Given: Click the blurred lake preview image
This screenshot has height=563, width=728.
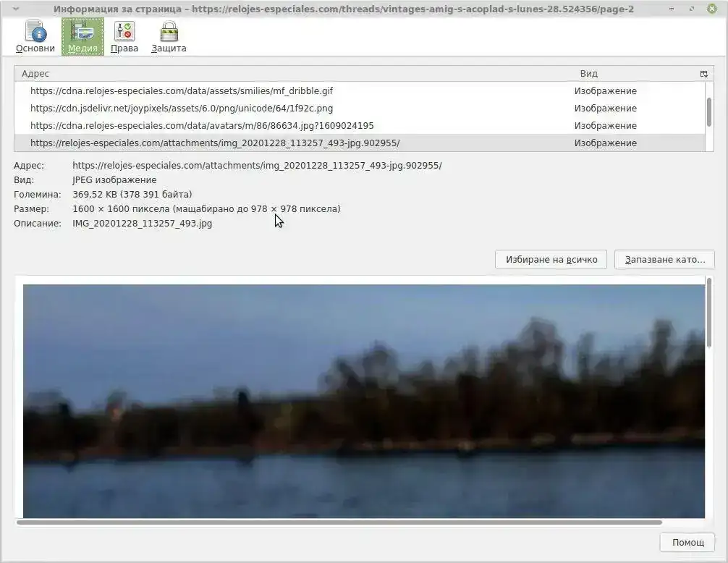Looking at the screenshot, I should 364,401.
